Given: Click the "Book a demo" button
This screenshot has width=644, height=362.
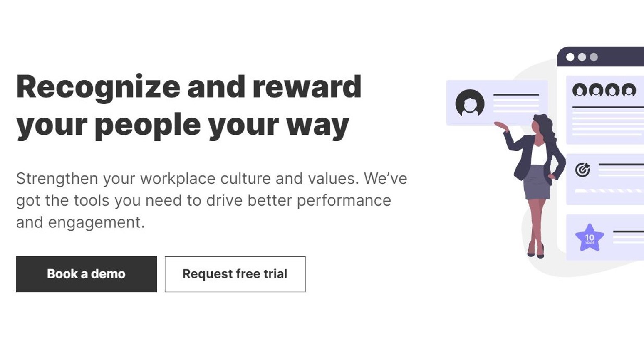Looking at the screenshot, I should 86,274.
